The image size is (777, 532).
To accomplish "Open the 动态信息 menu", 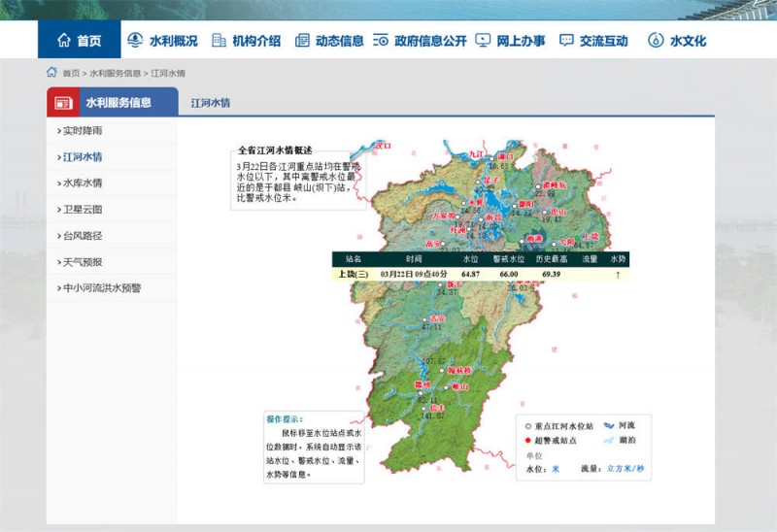I will coord(329,40).
